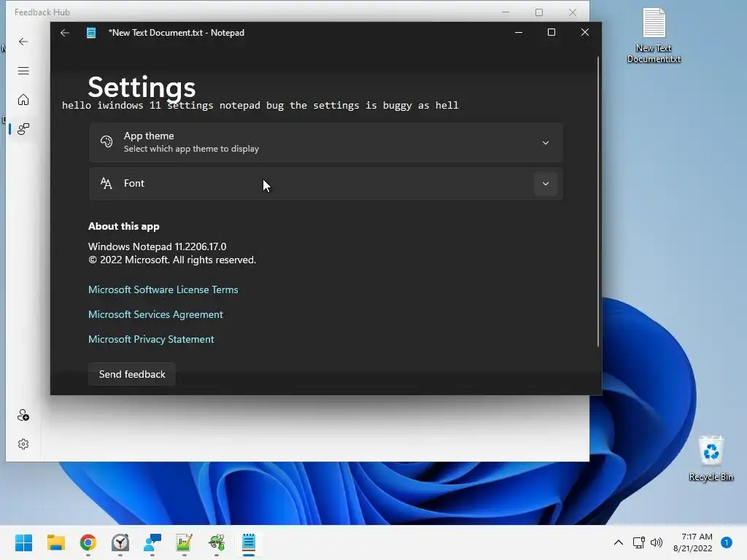Open the green chameleon app in taskbar
747x560 pixels.
pyautogui.click(x=217, y=542)
